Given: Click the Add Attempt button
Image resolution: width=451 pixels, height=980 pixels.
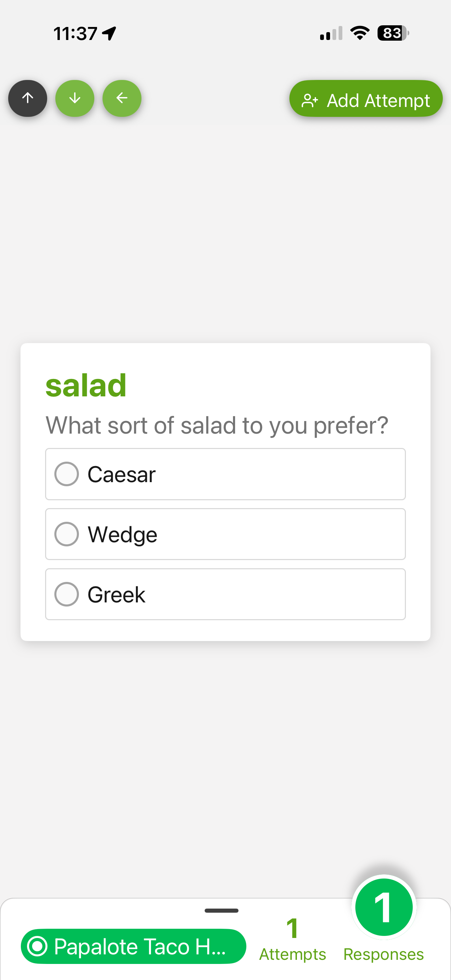Looking at the screenshot, I should click(x=366, y=98).
